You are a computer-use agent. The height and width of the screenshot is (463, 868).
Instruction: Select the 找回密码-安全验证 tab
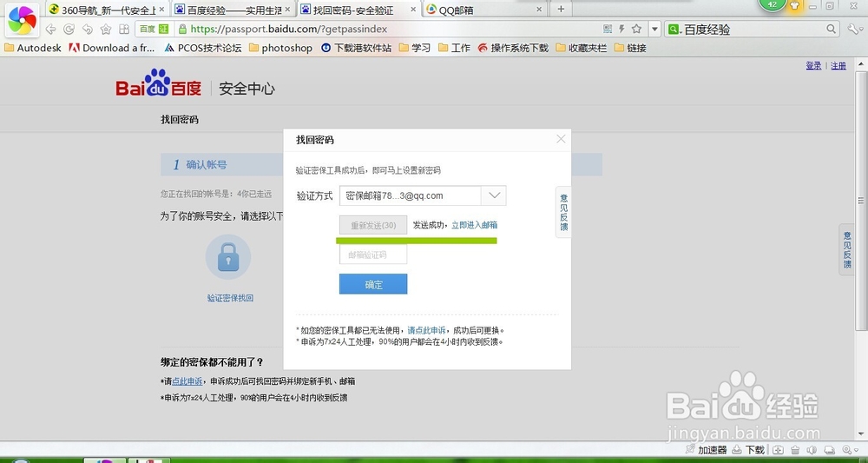[x=360, y=10]
